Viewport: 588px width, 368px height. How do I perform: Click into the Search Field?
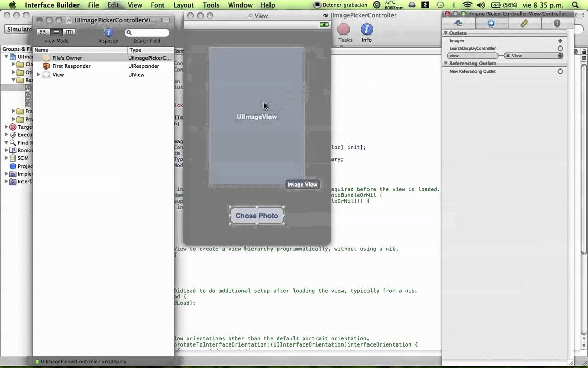146,33
